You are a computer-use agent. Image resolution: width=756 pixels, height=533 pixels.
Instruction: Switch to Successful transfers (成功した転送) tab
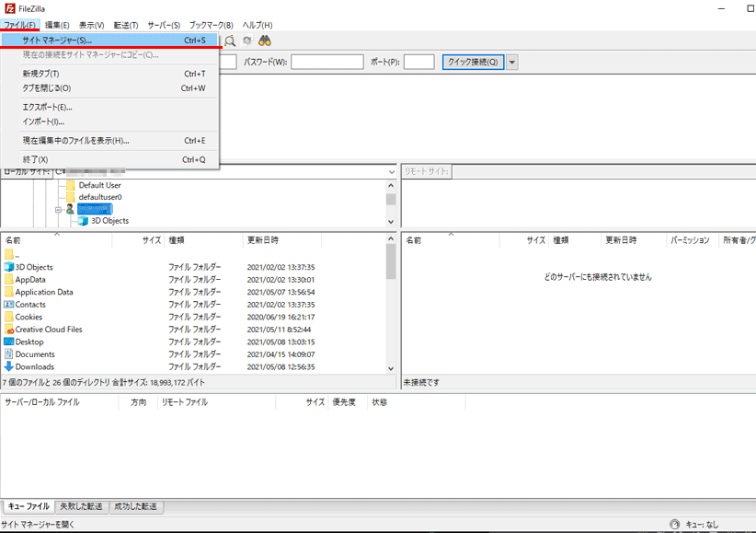click(135, 506)
